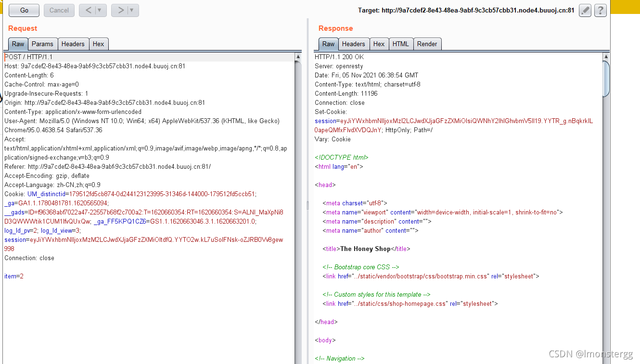Click the Request pane vertical scrollbar
The image size is (640, 364).
coord(298,208)
